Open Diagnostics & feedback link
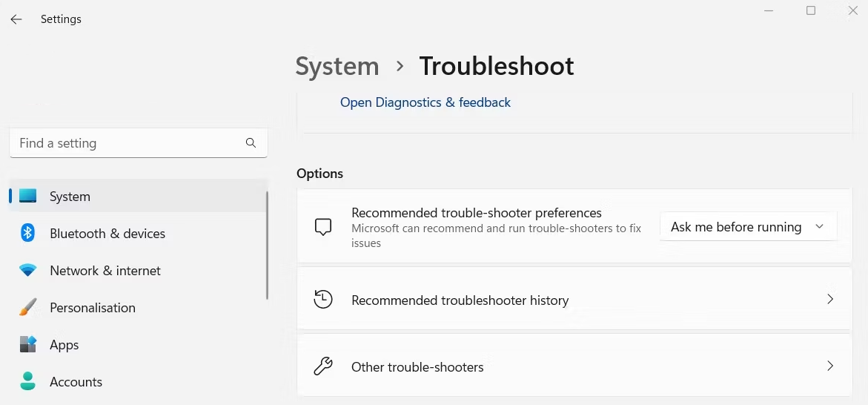 coord(425,102)
